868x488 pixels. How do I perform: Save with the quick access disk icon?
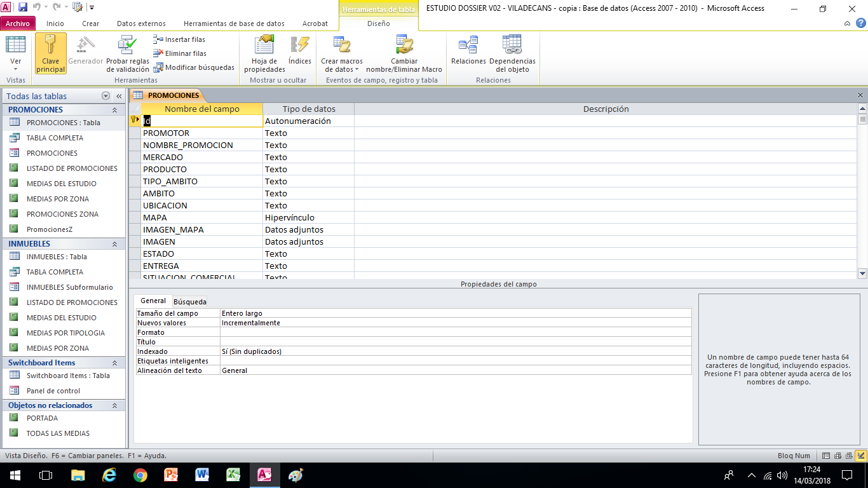pyautogui.click(x=23, y=8)
